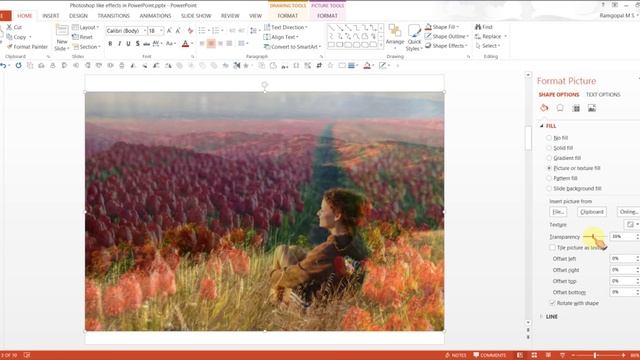Open the Fill & Line options icon

[x=544, y=108]
